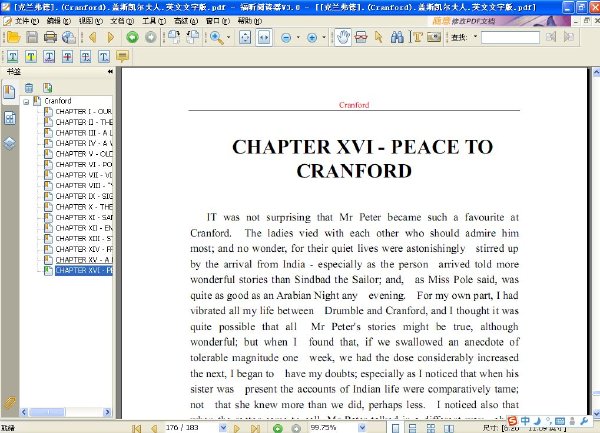Open the zoom percentage dropdown showing 99.75%
Image resolution: width=600 pixels, height=433 pixels.
pyautogui.click(x=362, y=428)
